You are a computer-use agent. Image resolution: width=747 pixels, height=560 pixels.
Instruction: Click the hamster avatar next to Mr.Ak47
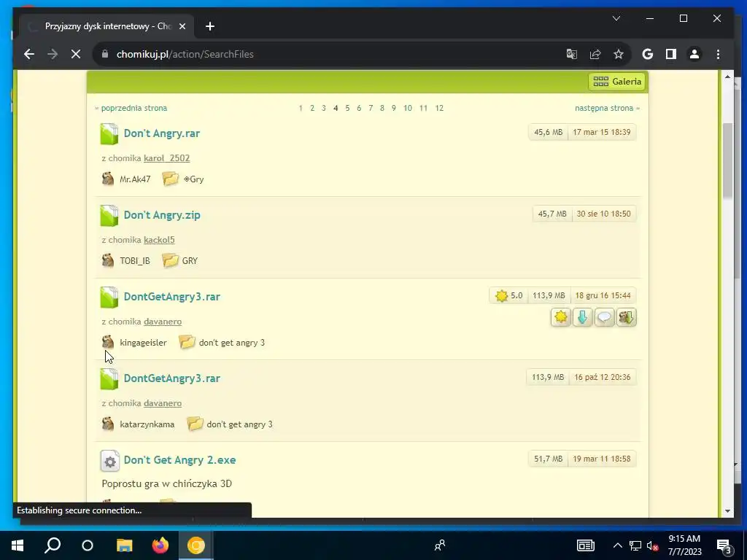pos(108,179)
